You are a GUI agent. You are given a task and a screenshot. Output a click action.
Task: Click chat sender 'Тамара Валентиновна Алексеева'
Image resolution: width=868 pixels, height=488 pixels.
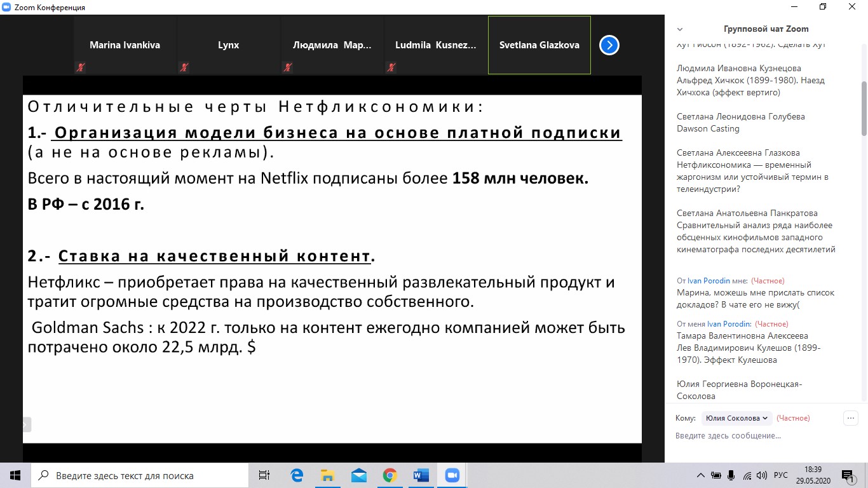[742, 335]
